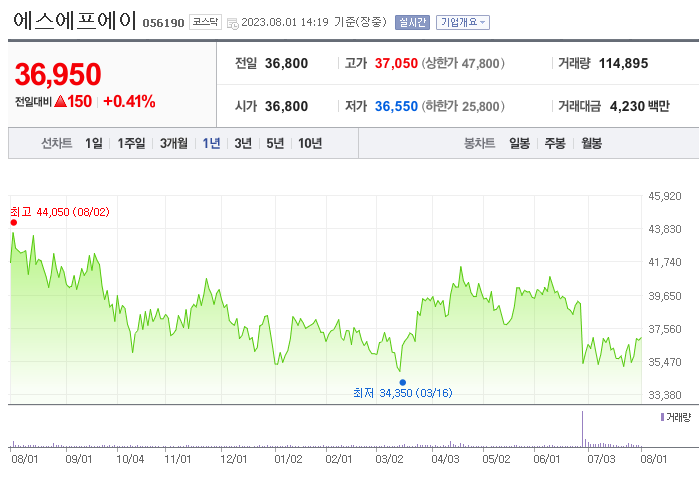Click the 2023.08.01 14:19 timestamp
This screenshot has height=481, width=699.
click(x=285, y=22)
